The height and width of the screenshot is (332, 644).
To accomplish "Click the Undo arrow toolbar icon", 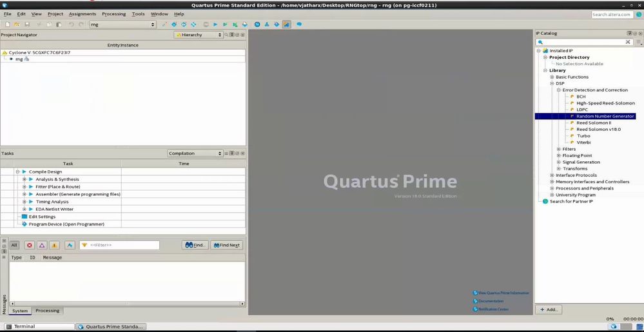I will pos(71,24).
